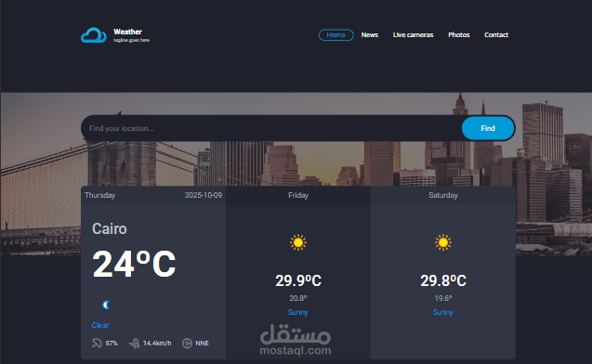Click Friday's 20.8° low temperature
Viewport: 592px width, 364px height.
coord(298,298)
